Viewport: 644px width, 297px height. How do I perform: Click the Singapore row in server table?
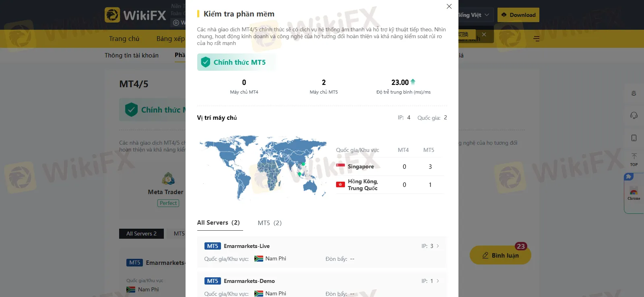pos(390,166)
